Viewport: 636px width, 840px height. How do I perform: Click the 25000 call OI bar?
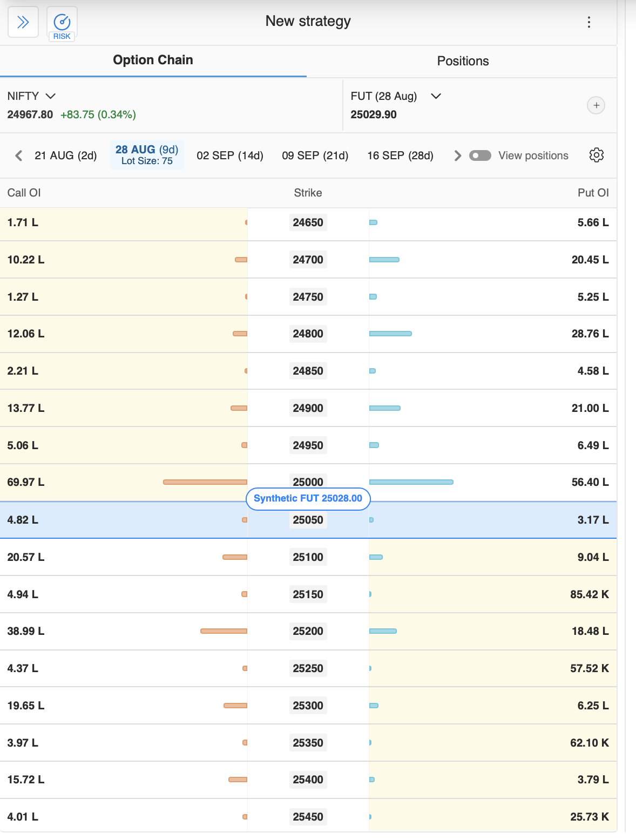tap(205, 482)
